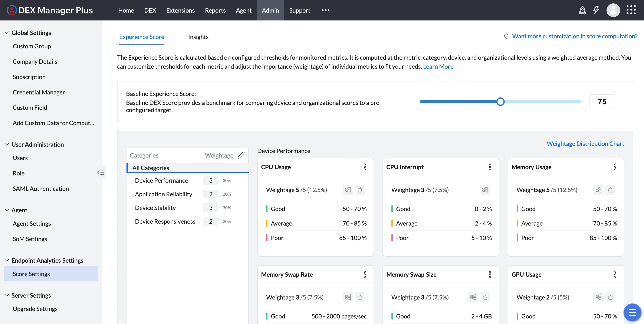Open SoM Settings page
644x324 pixels.
point(30,239)
